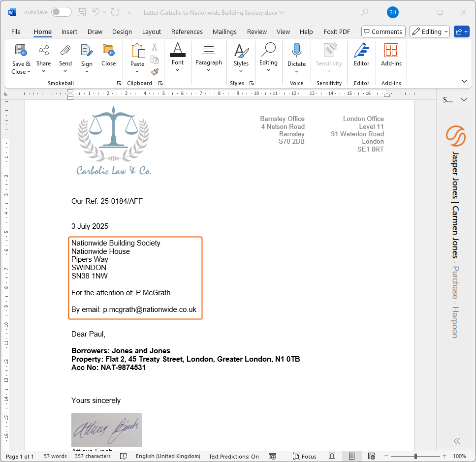Switch to the Foxit PDF tab
476x462 pixels.
pyautogui.click(x=337, y=32)
